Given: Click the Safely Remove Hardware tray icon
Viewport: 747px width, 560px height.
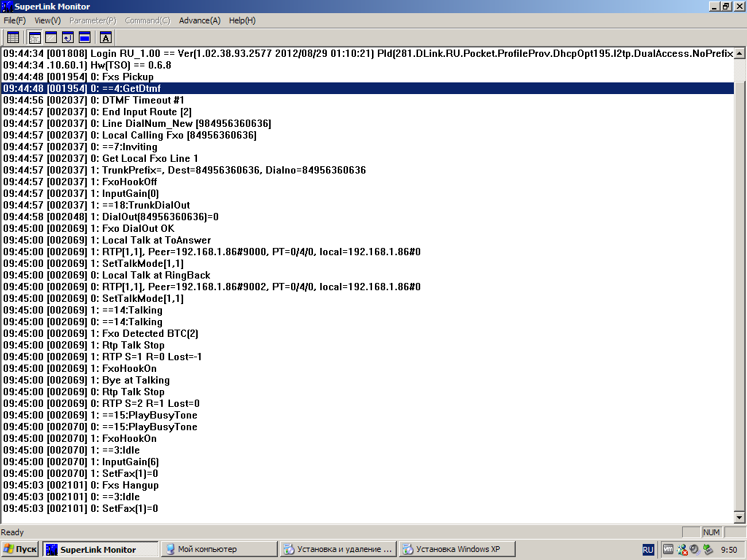Looking at the screenshot, I should (x=708, y=549).
